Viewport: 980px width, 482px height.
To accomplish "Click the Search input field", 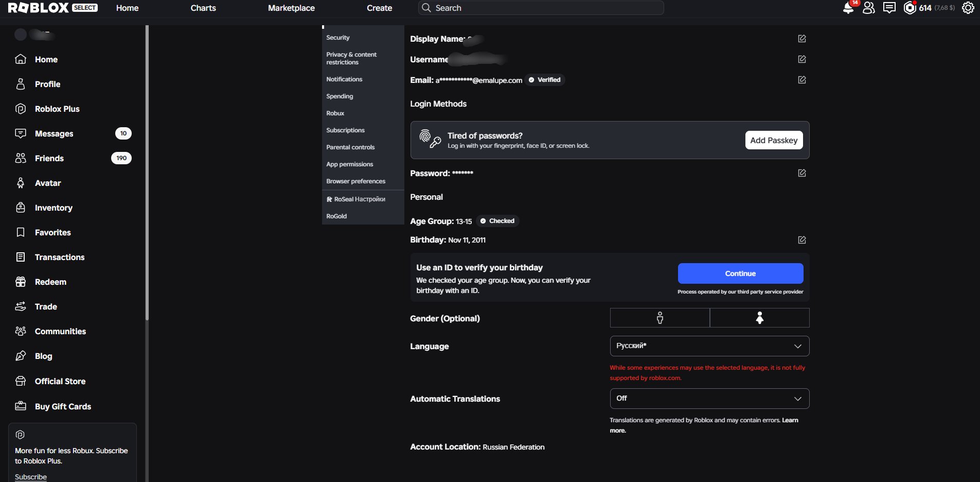I will (541, 8).
